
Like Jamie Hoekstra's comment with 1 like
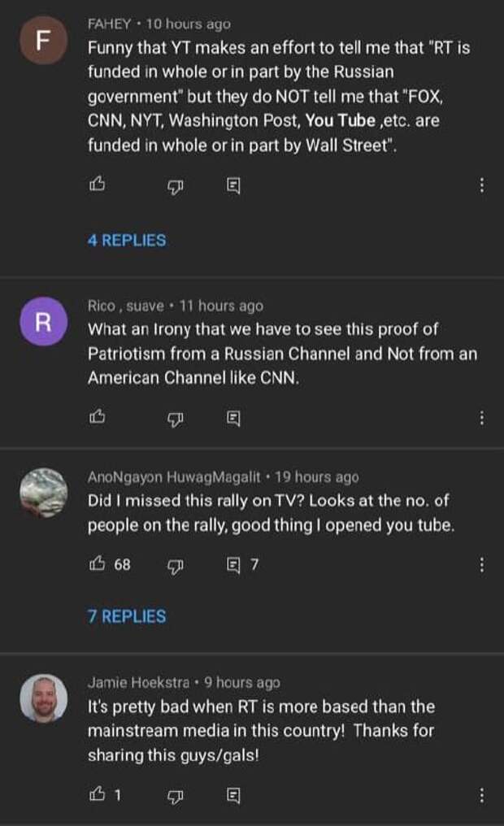pos(97,793)
